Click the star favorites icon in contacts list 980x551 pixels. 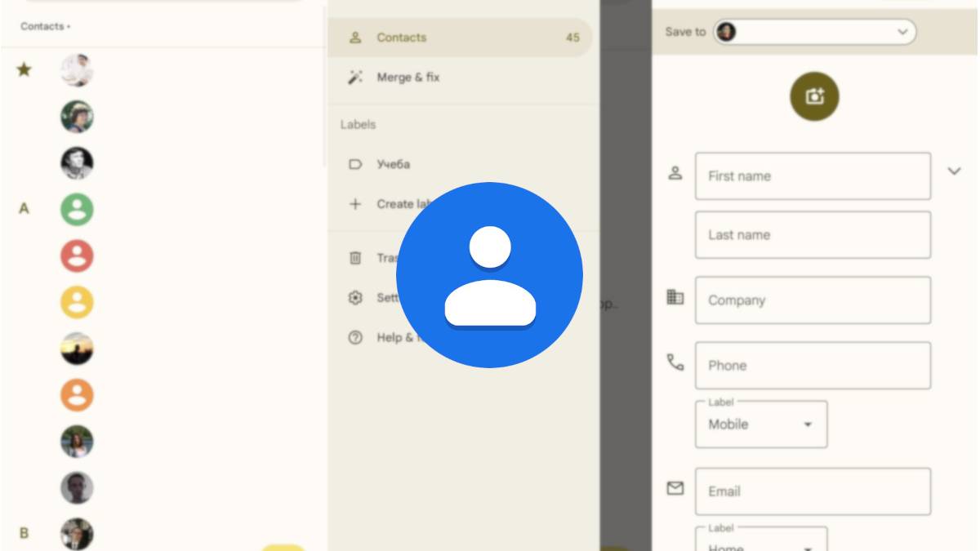(24, 70)
